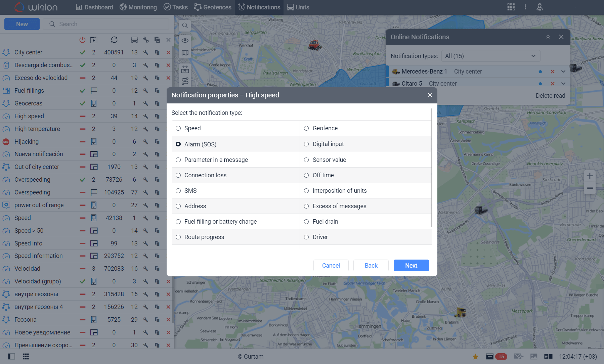Image resolution: width=604 pixels, height=364 pixels.
Task: Click inside the Search notifications field
Action: (x=106, y=24)
